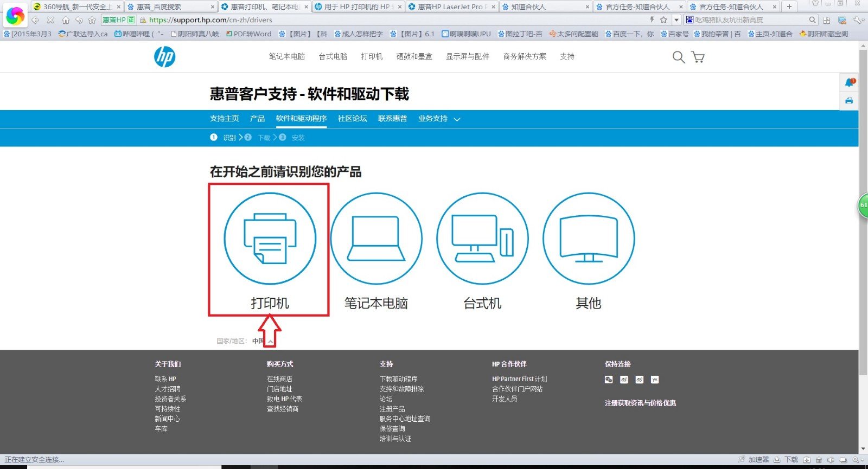Open 在线商店 footer link
The height and width of the screenshot is (469, 868).
279,379
